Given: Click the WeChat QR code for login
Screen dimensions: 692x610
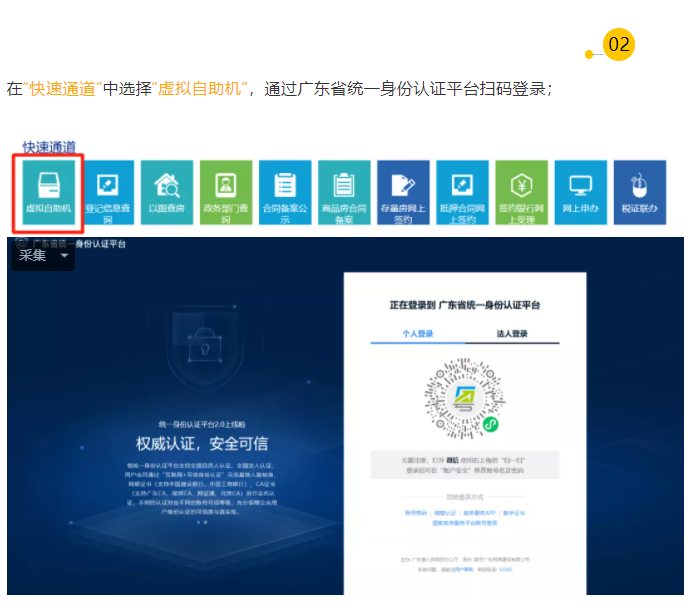Looking at the screenshot, I should point(465,398).
